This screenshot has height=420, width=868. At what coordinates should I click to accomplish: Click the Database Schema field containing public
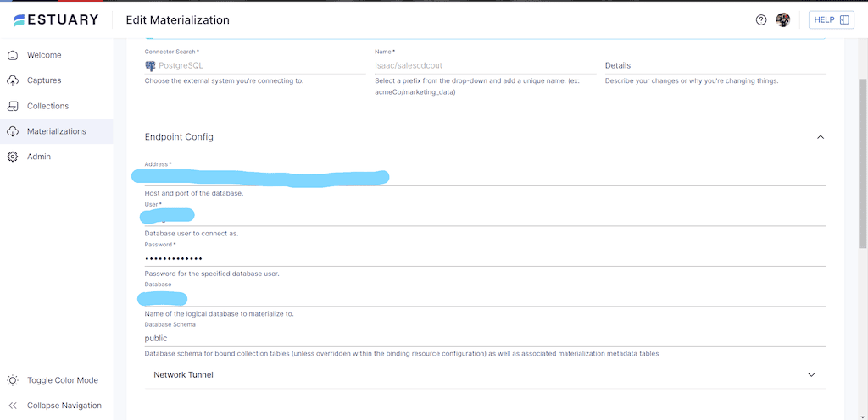click(x=485, y=338)
